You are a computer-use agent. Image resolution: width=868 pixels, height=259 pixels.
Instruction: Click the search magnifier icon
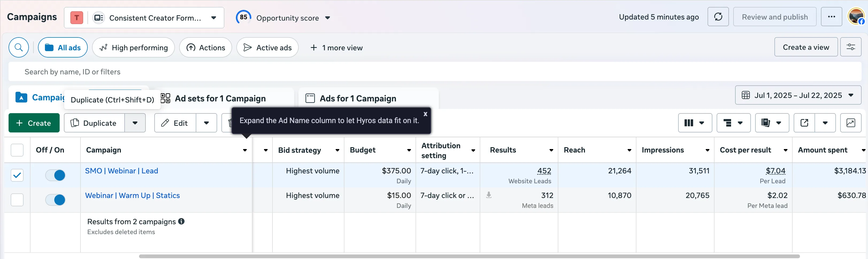tap(19, 48)
